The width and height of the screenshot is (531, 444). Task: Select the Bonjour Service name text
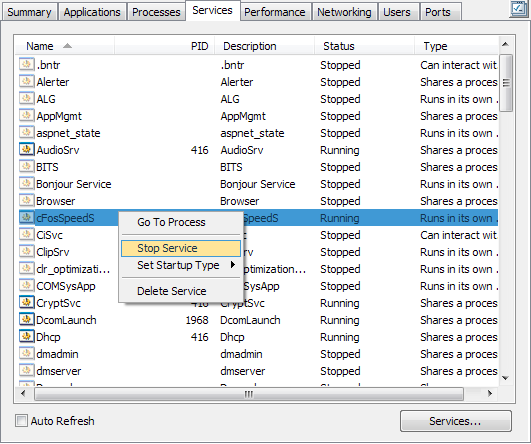tap(74, 184)
